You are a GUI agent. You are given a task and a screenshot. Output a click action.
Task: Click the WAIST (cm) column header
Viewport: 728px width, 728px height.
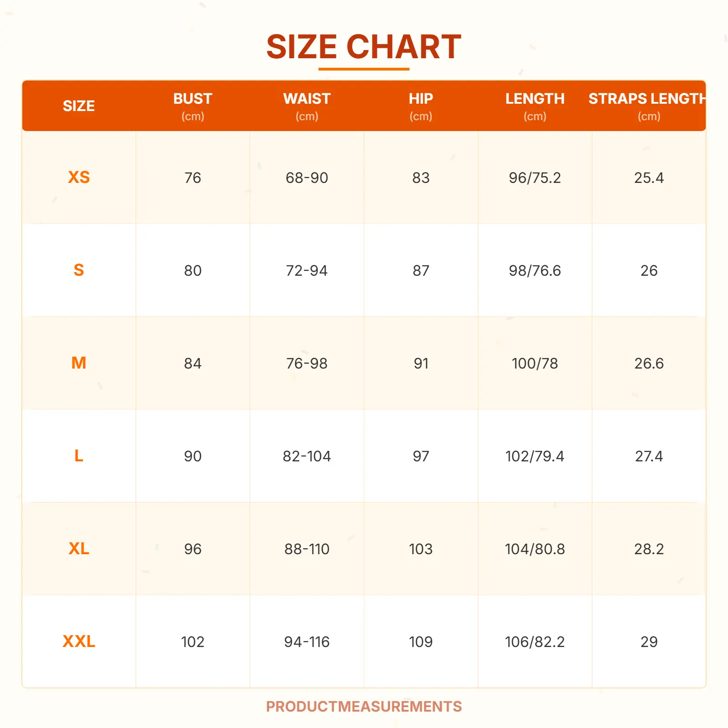(x=307, y=106)
